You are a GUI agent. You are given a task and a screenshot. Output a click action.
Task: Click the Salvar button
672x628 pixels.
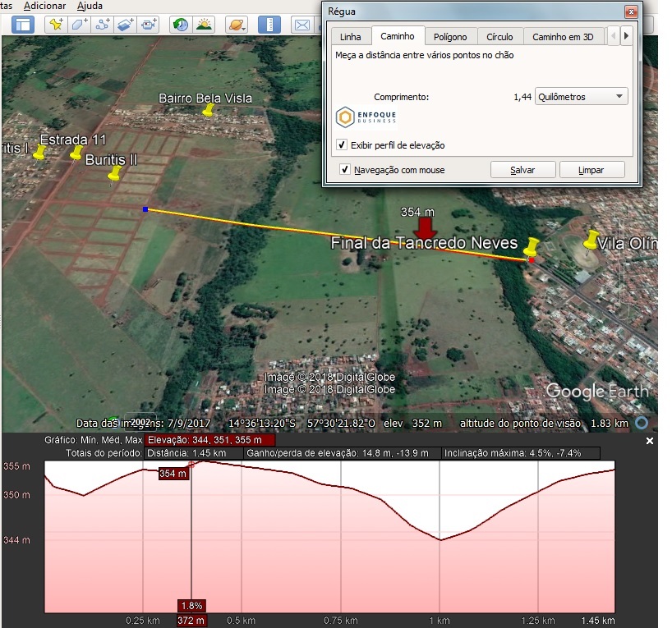tap(522, 170)
